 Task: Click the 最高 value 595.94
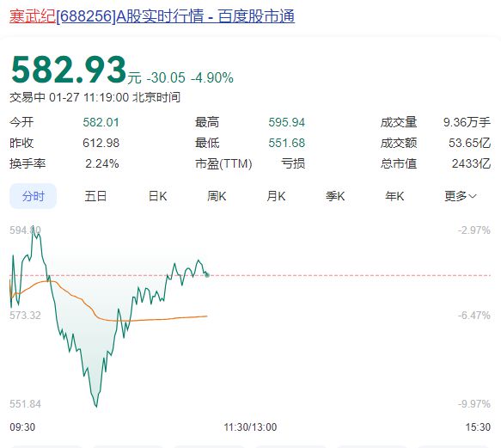pyautogui.click(x=287, y=122)
